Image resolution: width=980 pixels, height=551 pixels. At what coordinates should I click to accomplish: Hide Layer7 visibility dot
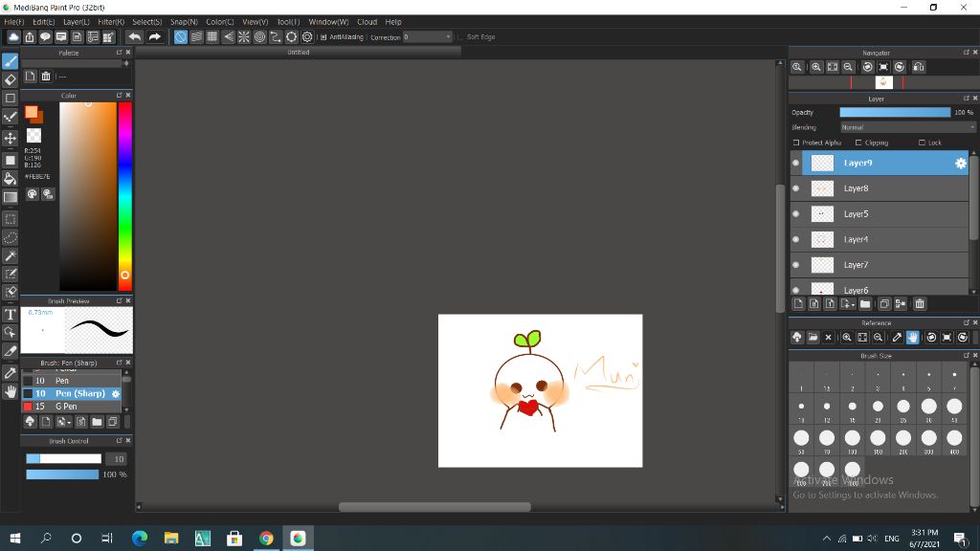tap(795, 265)
